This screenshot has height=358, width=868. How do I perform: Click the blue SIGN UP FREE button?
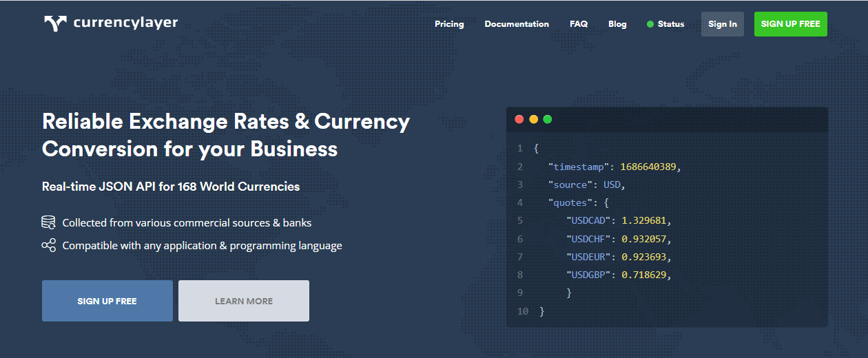(x=107, y=301)
